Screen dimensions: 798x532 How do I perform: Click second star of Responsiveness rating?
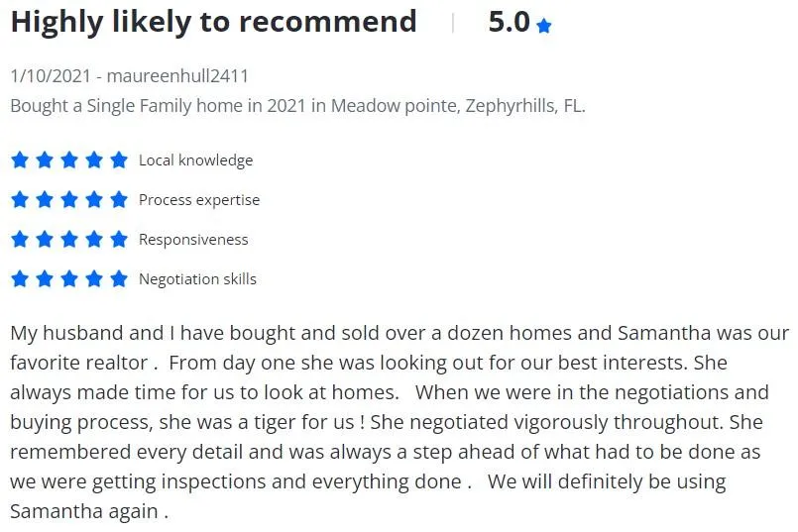pyautogui.click(x=45, y=239)
